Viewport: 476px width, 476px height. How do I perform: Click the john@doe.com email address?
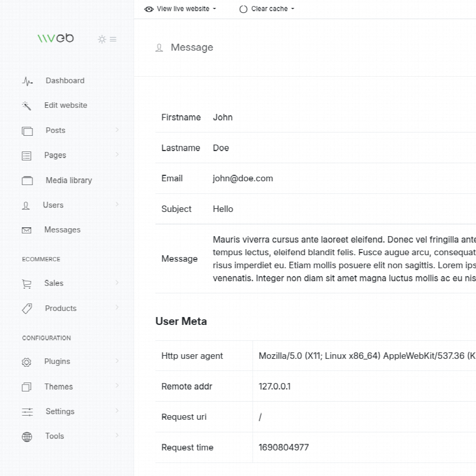(x=243, y=178)
